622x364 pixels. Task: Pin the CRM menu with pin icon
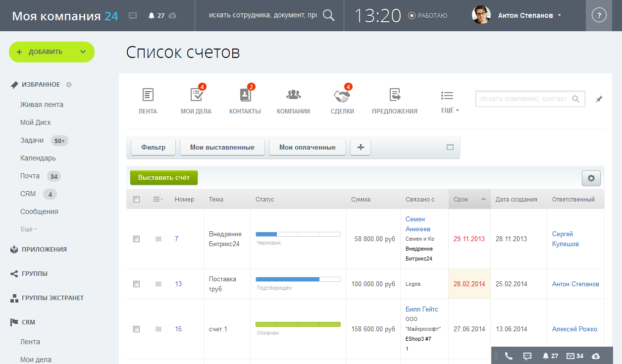coord(599,99)
